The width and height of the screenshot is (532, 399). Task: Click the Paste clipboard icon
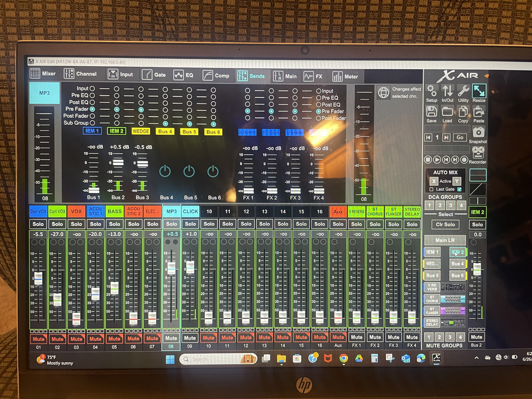pos(479,112)
